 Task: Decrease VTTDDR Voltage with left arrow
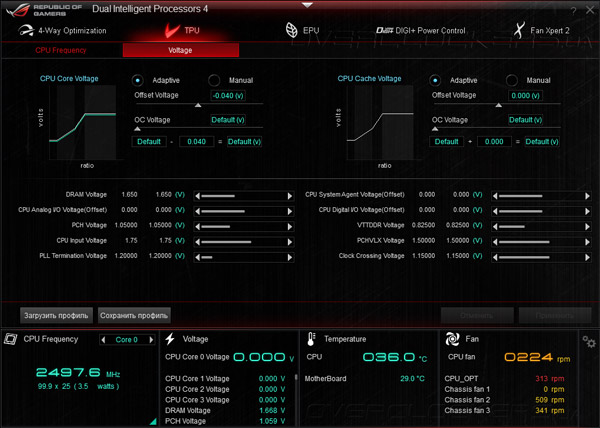(x=495, y=227)
